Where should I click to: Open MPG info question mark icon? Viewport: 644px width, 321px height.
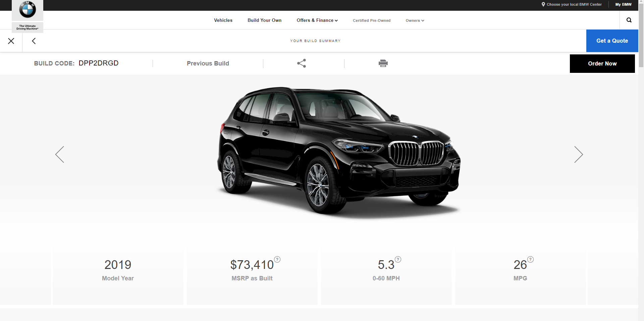[x=530, y=259]
